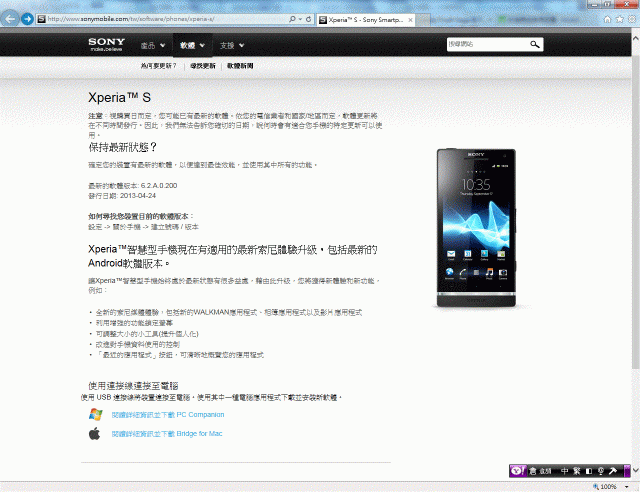Click the site search magnifier button
The height and width of the screenshot is (492, 640).
pyautogui.click(x=535, y=44)
